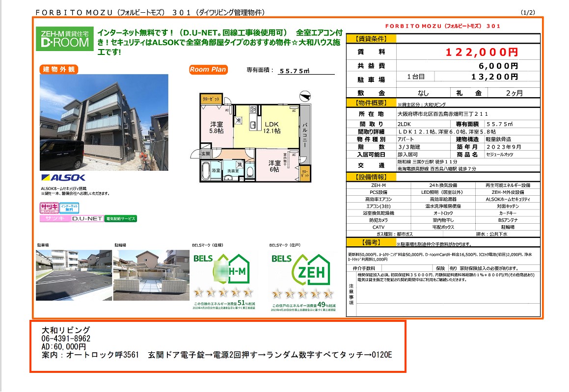Screen dimensions: 569x392
Task: Click the 24h換気設備 equipment cell
Action: tap(443, 185)
